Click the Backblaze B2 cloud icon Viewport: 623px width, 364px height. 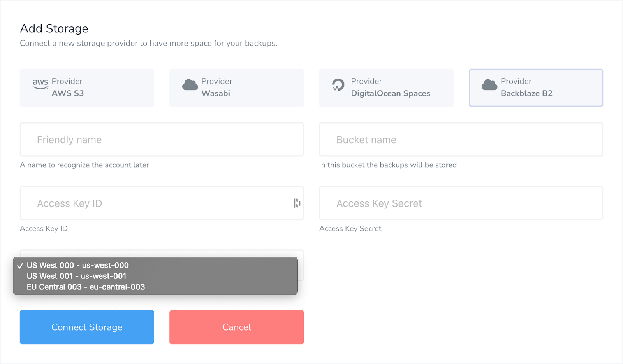[x=489, y=84]
